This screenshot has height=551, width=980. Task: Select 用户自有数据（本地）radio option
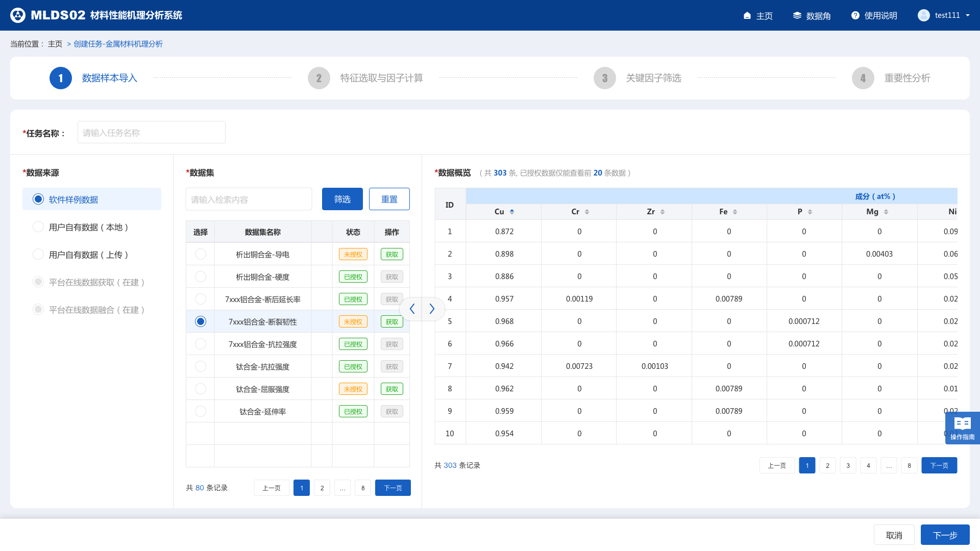(x=38, y=227)
